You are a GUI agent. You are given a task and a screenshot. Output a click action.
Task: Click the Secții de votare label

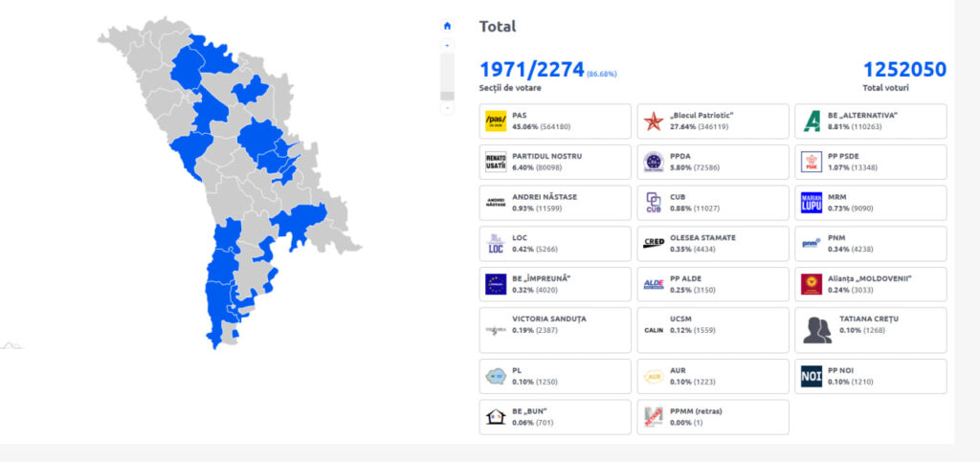[x=510, y=88]
